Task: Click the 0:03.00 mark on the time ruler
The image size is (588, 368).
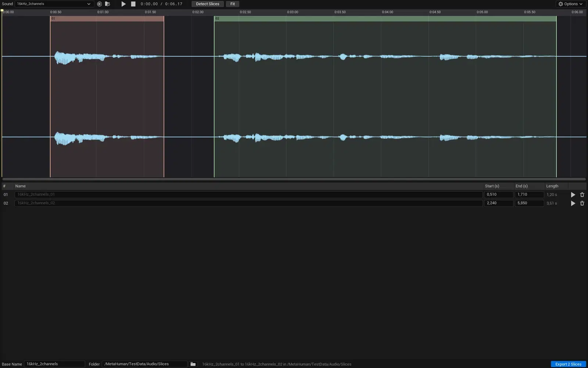Action: [x=293, y=12]
